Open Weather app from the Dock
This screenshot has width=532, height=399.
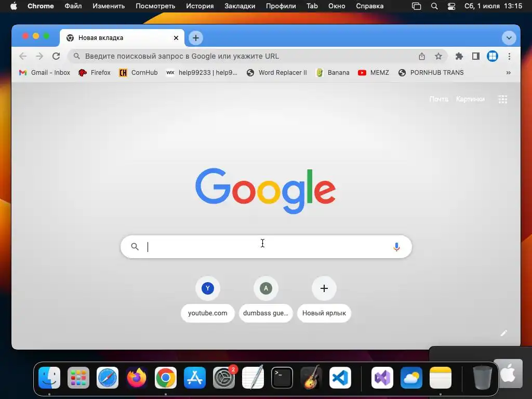[x=411, y=378]
